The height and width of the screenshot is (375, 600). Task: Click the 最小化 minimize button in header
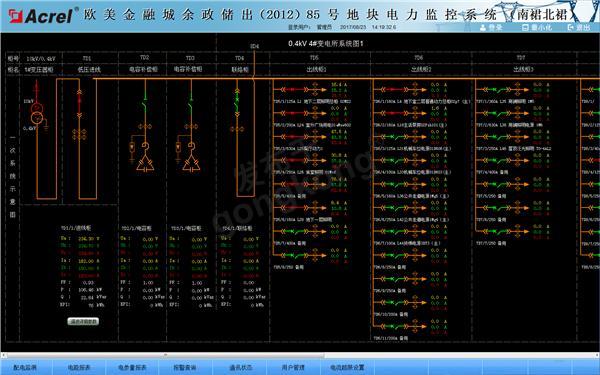point(537,28)
